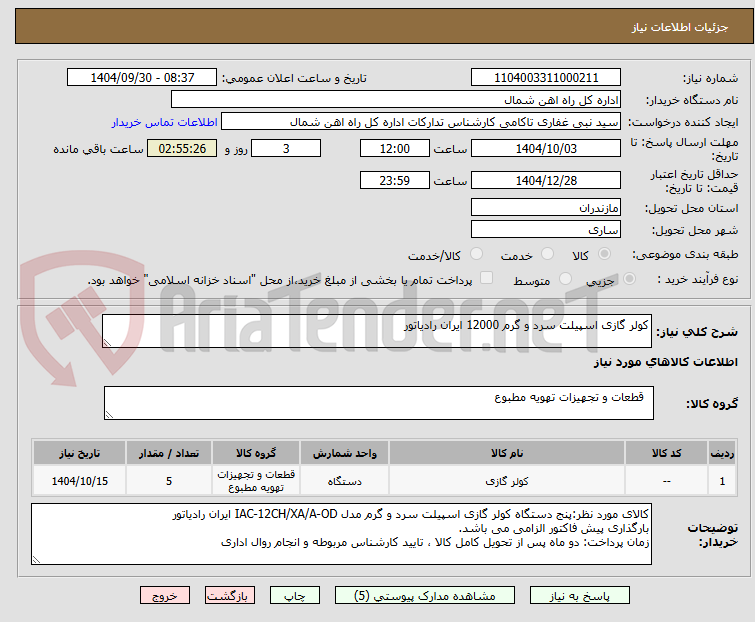Click the کولر گازی item name cell
755x622 pixels.
pyautogui.click(x=507, y=480)
